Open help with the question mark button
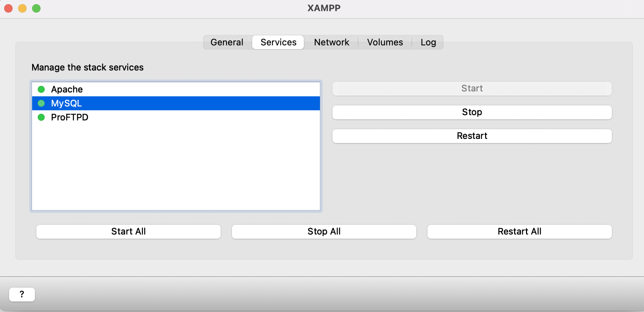 [x=22, y=294]
